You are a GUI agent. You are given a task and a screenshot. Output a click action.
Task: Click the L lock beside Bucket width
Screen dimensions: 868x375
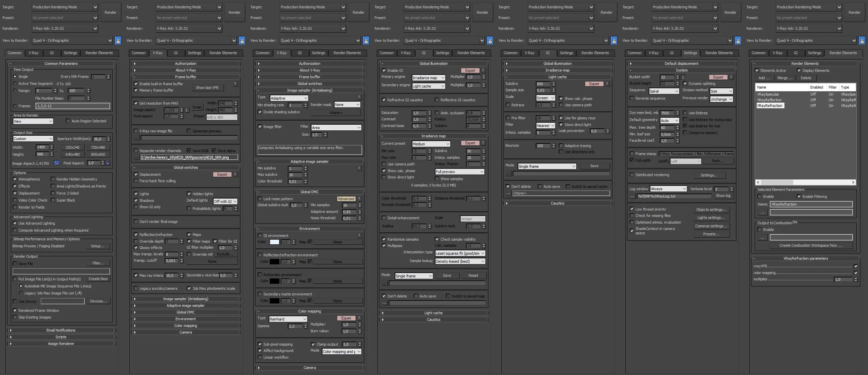[x=683, y=77]
